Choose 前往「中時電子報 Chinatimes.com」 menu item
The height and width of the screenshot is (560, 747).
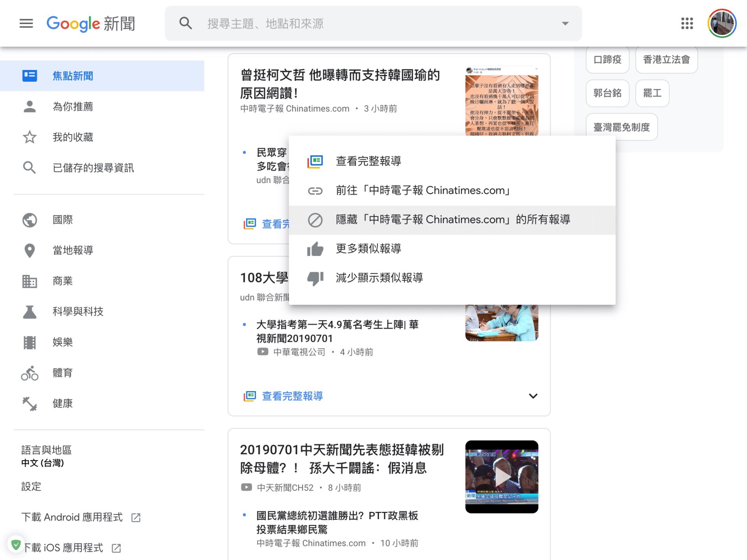click(452, 191)
